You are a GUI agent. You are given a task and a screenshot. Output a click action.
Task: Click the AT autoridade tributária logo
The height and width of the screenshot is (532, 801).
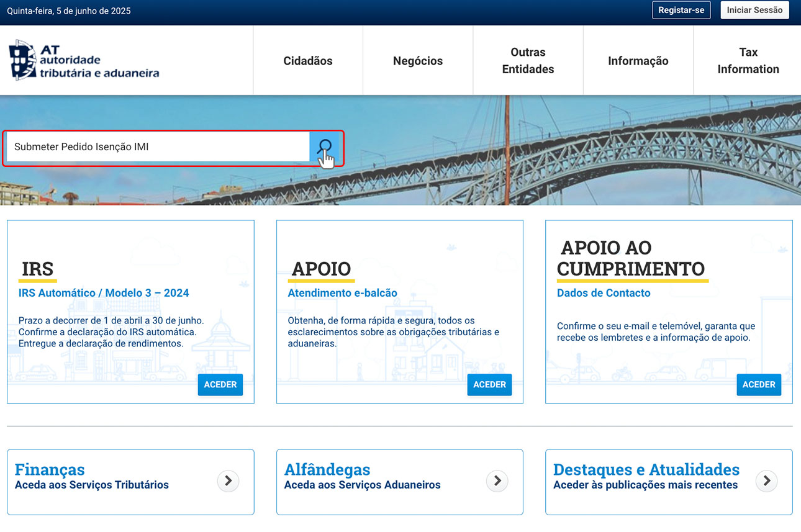(84, 61)
